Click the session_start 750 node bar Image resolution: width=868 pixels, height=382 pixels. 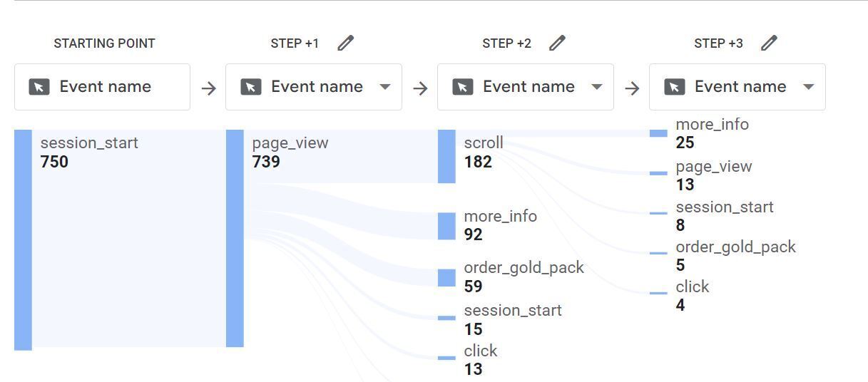tap(23, 240)
